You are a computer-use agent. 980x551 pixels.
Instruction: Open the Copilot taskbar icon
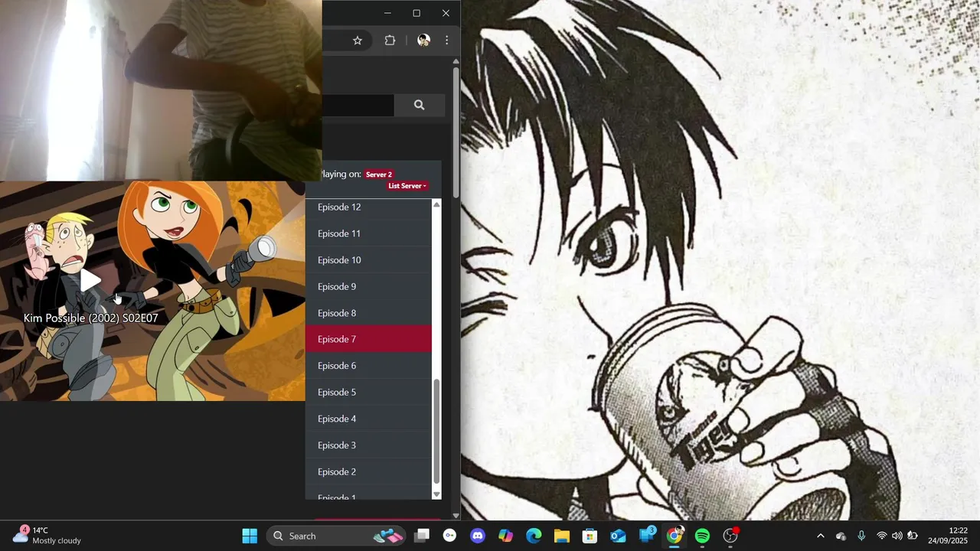tap(505, 536)
